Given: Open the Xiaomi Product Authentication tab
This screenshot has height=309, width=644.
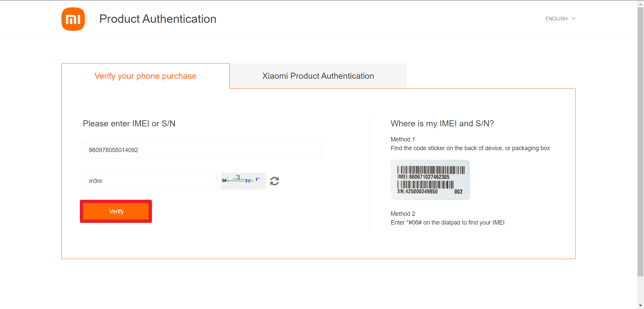Looking at the screenshot, I should pyautogui.click(x=318, y=76).
